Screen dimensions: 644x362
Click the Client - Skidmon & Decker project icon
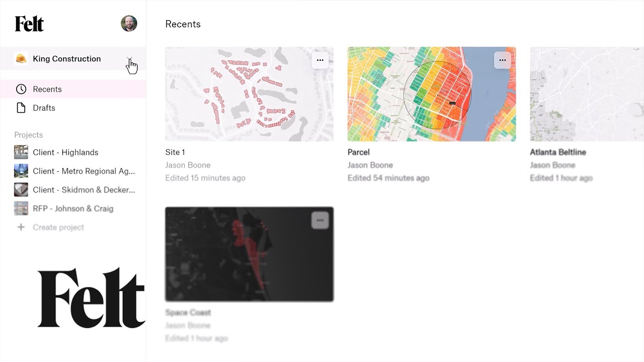21,190
